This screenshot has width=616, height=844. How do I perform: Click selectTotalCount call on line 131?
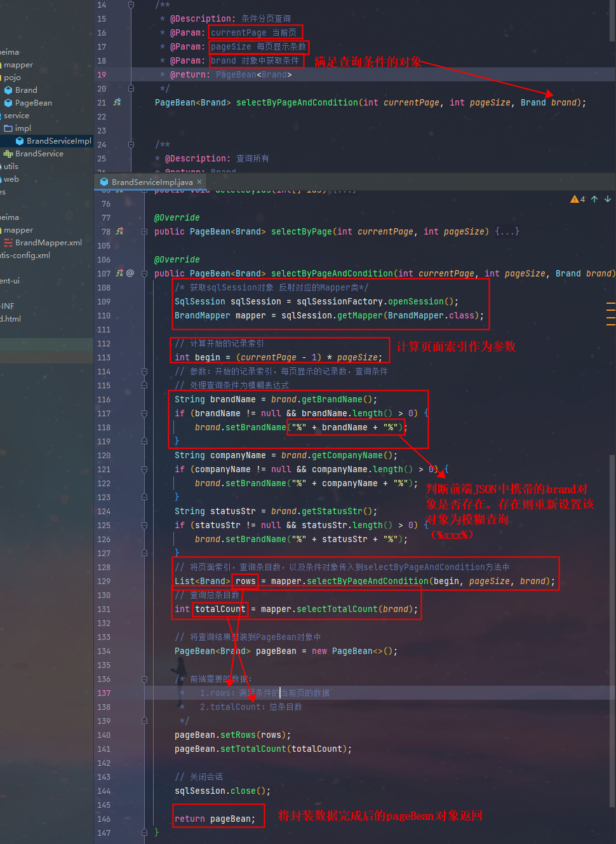[337, 609]
